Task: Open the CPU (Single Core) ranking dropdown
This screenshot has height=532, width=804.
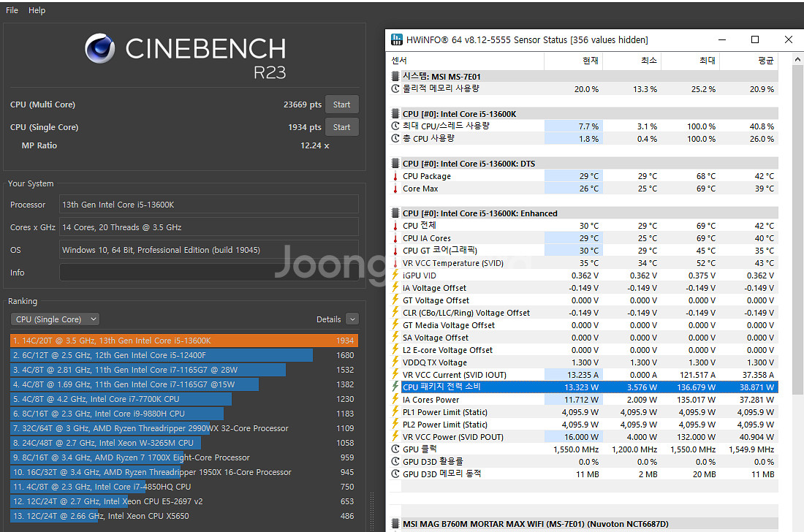Action: (55, 319)
